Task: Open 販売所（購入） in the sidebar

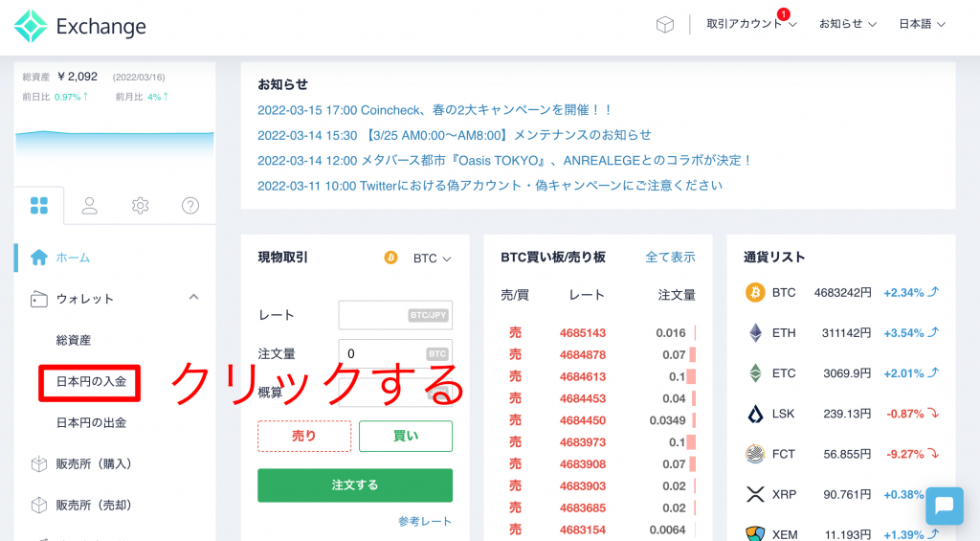Action: (x=94, y=463)
